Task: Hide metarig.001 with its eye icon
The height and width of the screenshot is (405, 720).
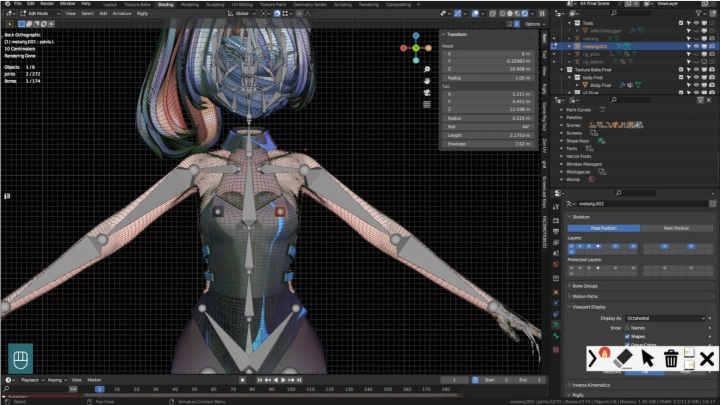Action: (x=696, y=46)
